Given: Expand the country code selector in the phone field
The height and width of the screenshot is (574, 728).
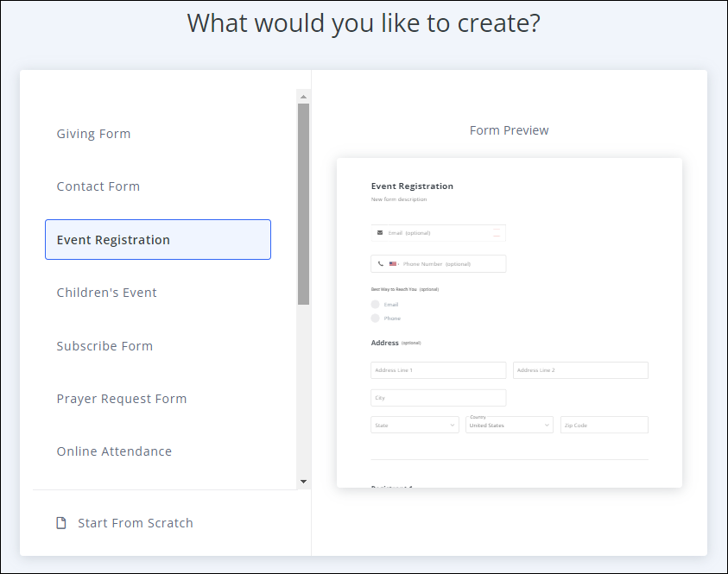Looking at the screenshot, I should click(397, 263).
